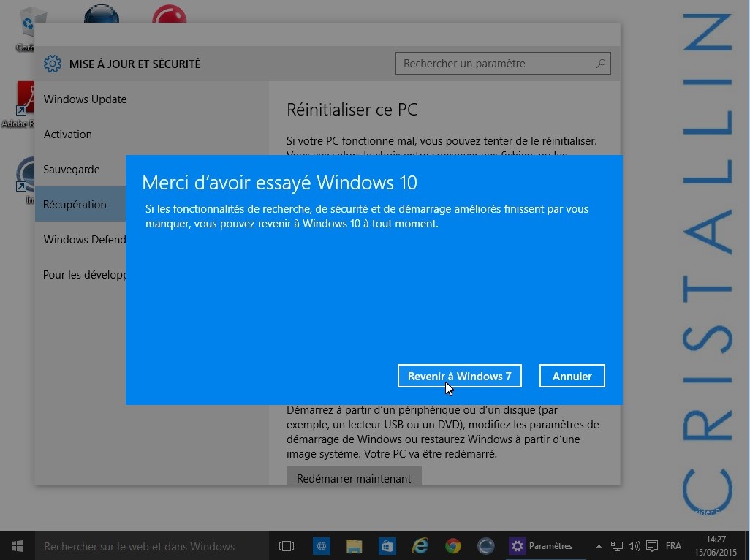The width and height of the screenshot is (750, 560).
Task: Open the network status tray icon
Action: [x=616, y=545]
